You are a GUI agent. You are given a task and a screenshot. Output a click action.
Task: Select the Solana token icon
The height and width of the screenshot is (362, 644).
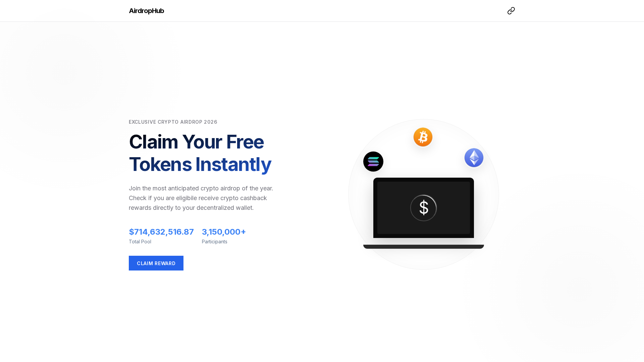pyautogui.click(x=373, y=161)
